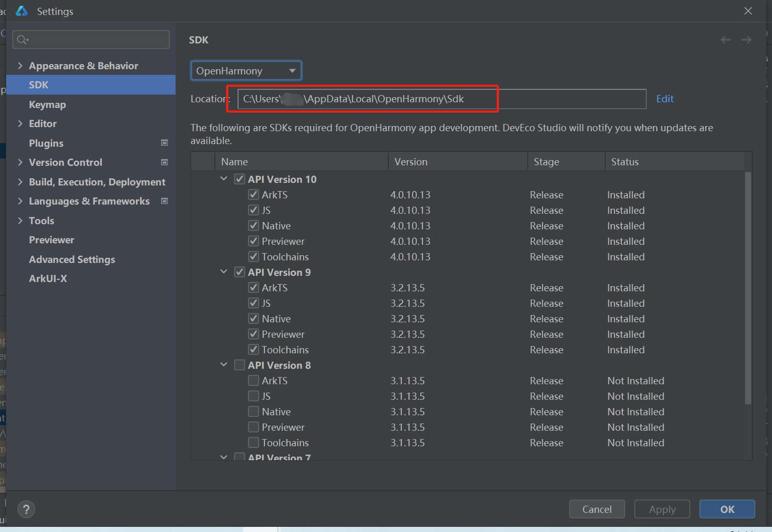
Task: Expand Version Control settings node
Action: 20,162
